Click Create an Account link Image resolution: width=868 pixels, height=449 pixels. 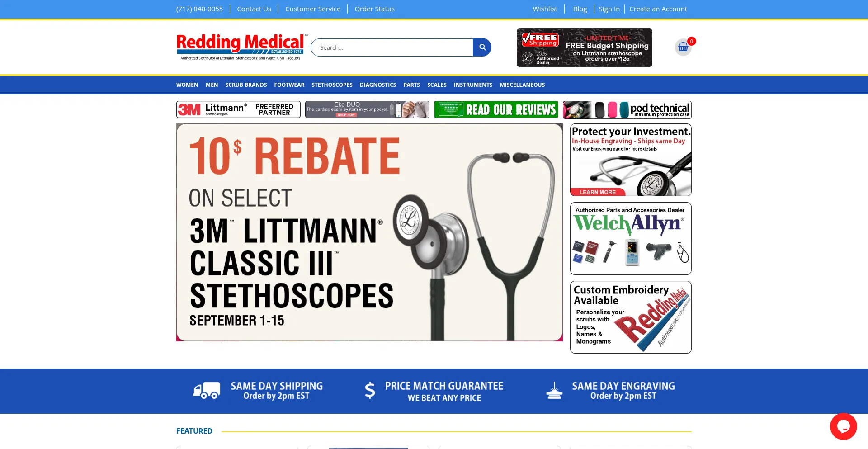[x=658, y=9]
